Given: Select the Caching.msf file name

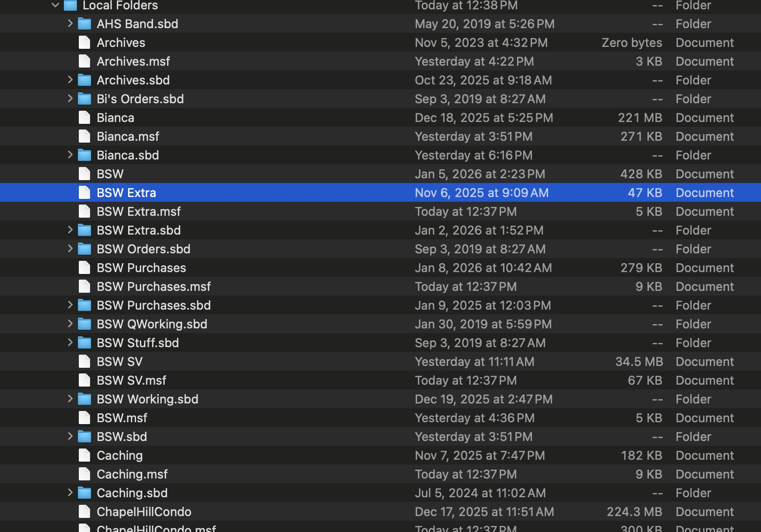Looking at the screenshot, I should [132, 474].
